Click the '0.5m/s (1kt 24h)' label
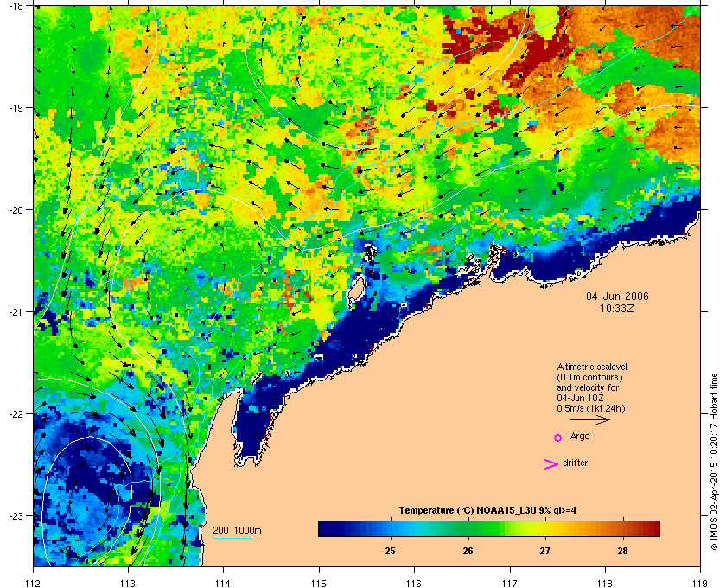 tap(591, 409)
